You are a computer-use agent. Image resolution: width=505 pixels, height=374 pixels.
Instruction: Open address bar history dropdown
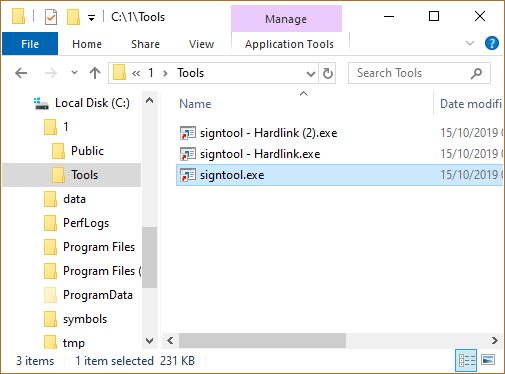(311, 73)
